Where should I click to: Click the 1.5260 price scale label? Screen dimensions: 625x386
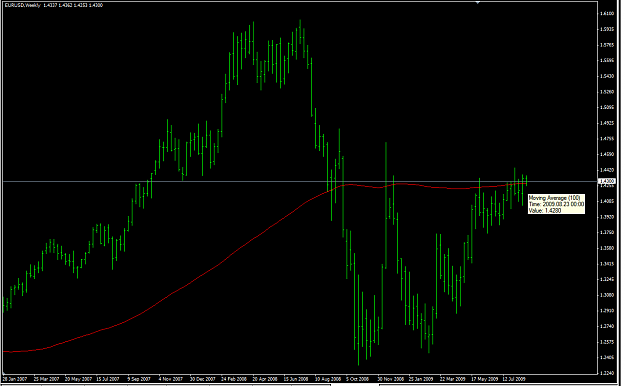point(607,92)
